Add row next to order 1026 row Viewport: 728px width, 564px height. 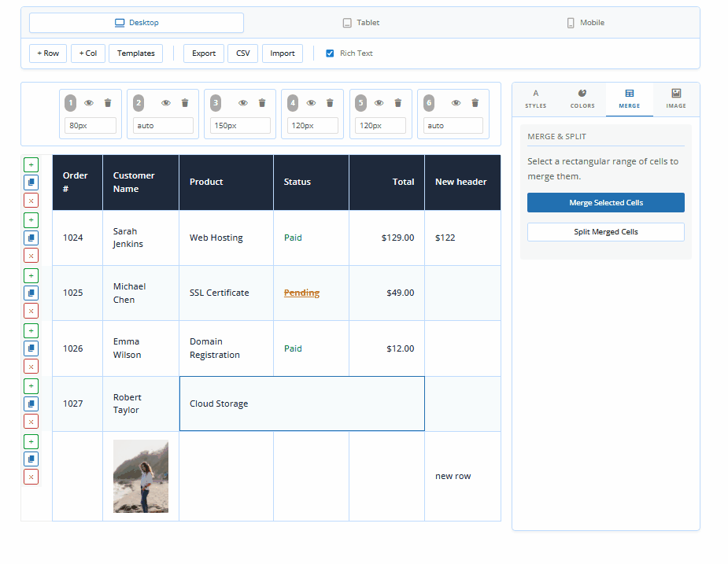click(x=31, y=330)
